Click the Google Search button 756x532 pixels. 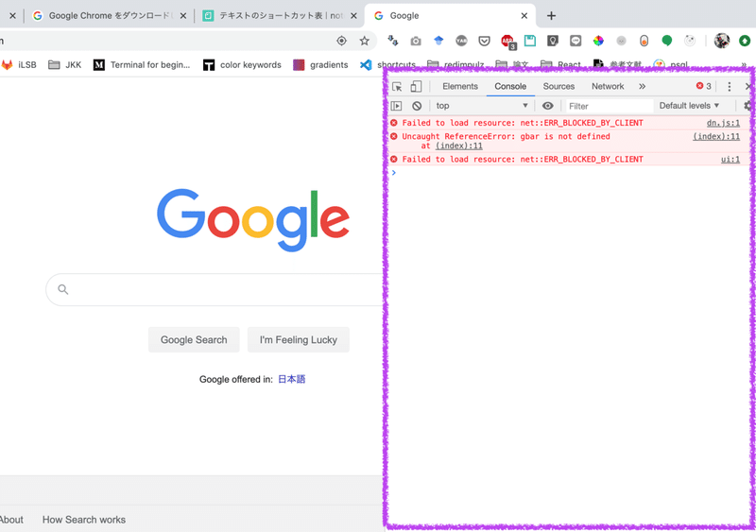point(194,339)
